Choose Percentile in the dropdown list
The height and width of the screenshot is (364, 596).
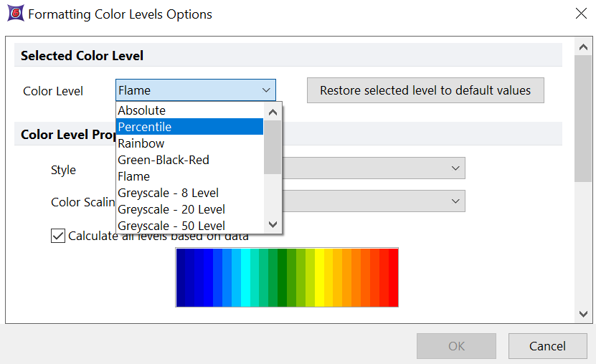(x=145, y=127)
